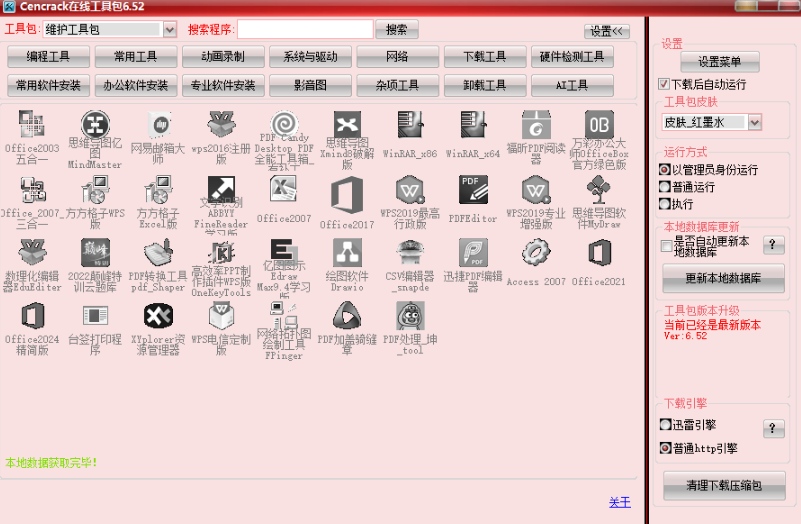Open the Xmind8破解版 icon
The image size is (801, 524).
pos(347,124)
